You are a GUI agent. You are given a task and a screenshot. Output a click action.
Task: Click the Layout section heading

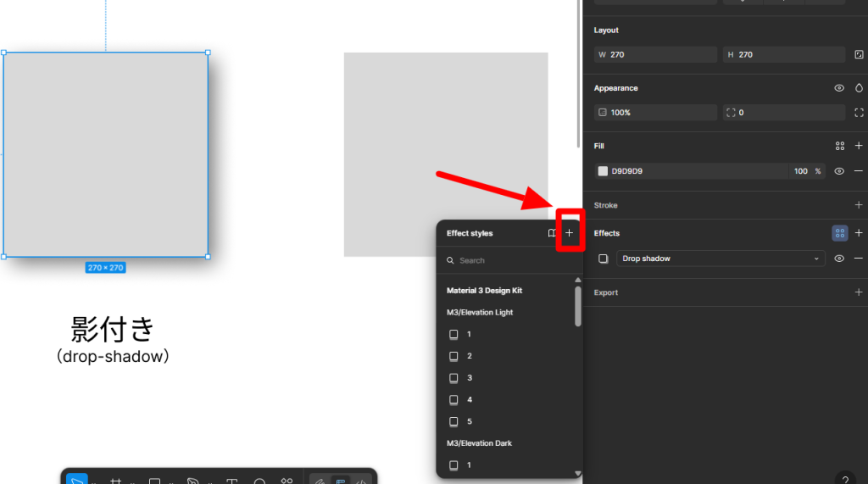[x=606, y=31]
